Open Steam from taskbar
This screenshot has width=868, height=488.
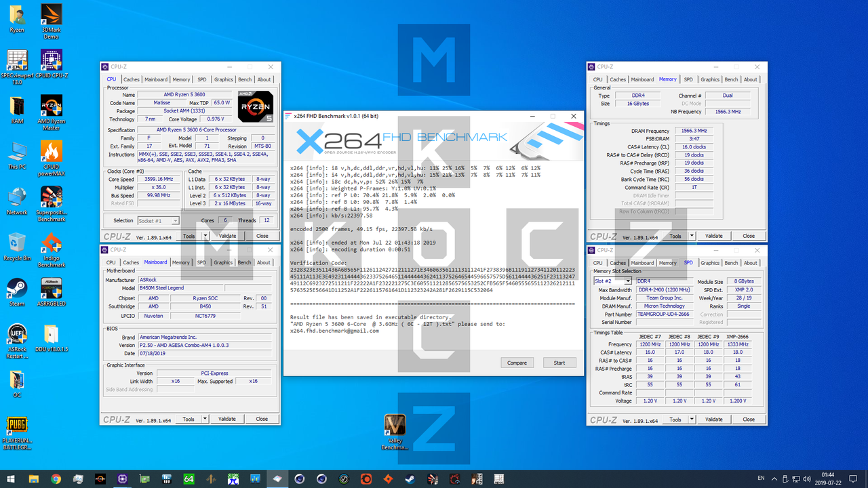tap(410, 479)
